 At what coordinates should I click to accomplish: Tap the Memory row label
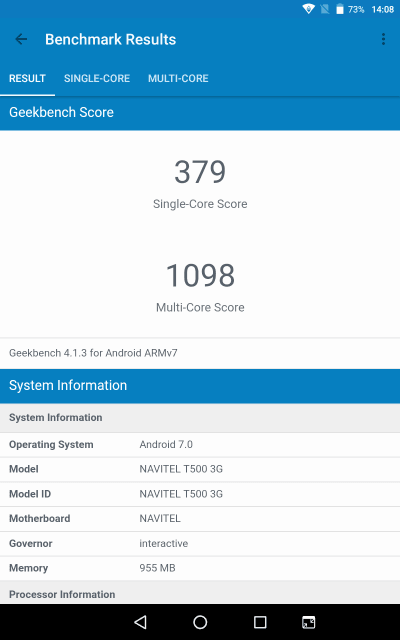pyautogui.click(x=29, y=568)
